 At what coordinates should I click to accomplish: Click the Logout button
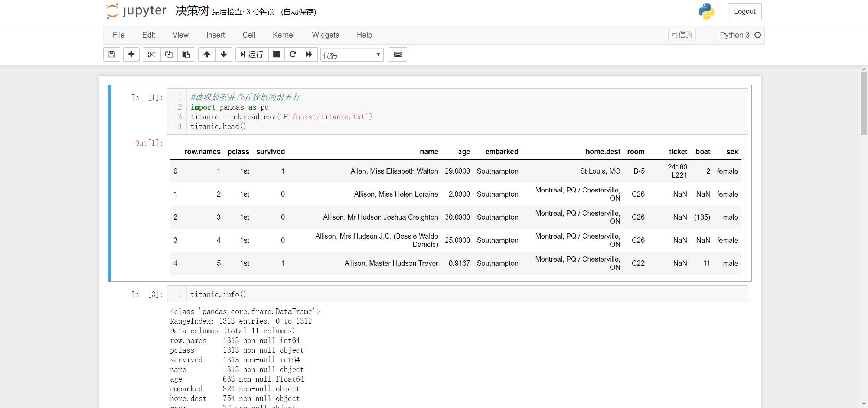[x=744, y=11]
